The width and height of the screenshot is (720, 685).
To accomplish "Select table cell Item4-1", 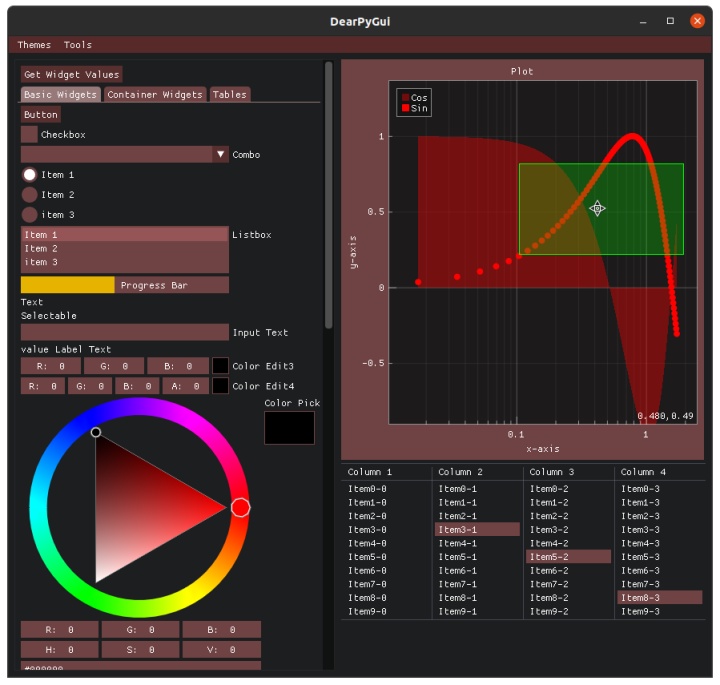I will coord(457,543).
